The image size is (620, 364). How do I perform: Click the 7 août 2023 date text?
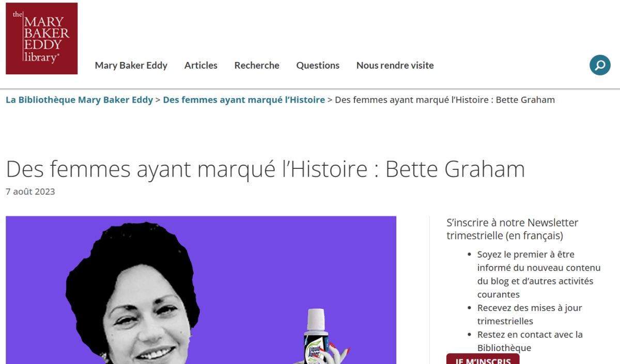coord(30,192)
